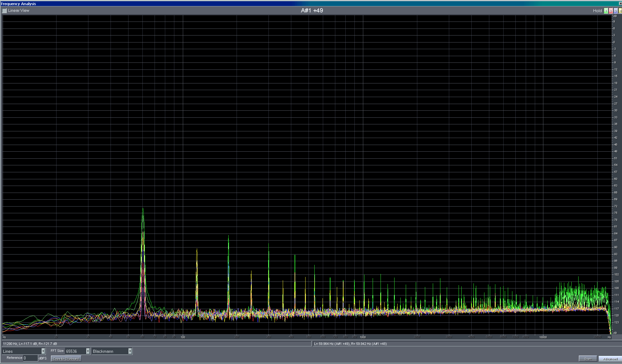The image size is (622, 364).
Task: Click yellow Hold 4 snapshot button
Action: tap(620, 11)
